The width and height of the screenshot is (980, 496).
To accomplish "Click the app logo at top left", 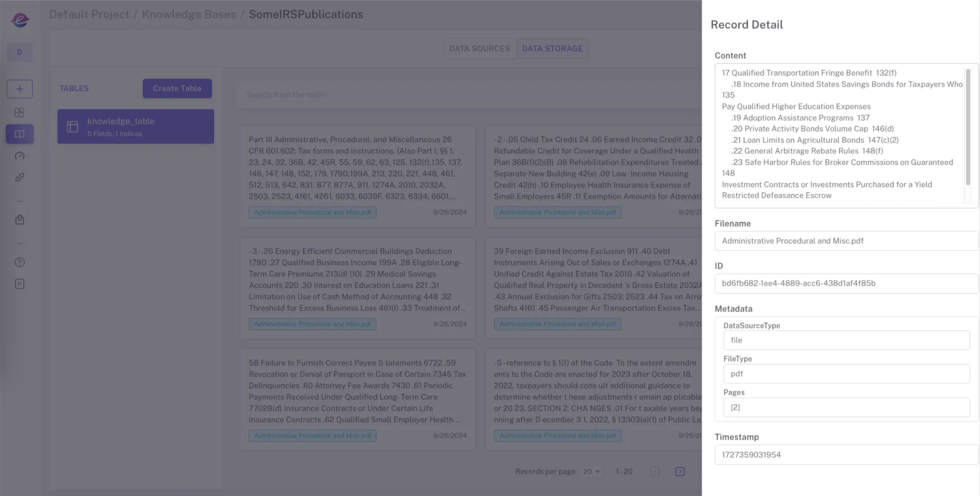I will pyautogui.click(x=20, y=20).
